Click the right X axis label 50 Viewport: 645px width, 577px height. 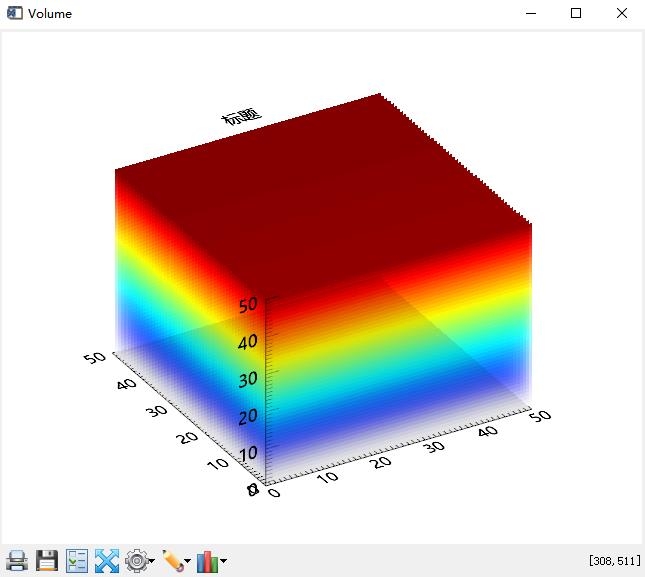(539, 415)
